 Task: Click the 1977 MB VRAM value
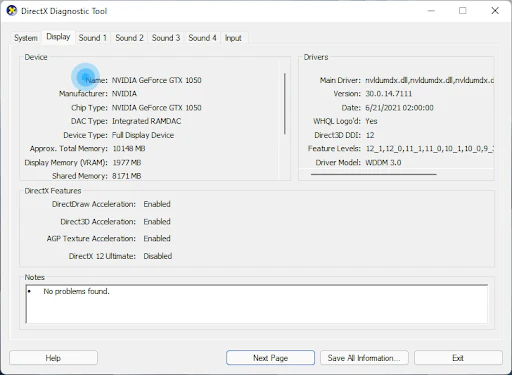tap(127, 162)
